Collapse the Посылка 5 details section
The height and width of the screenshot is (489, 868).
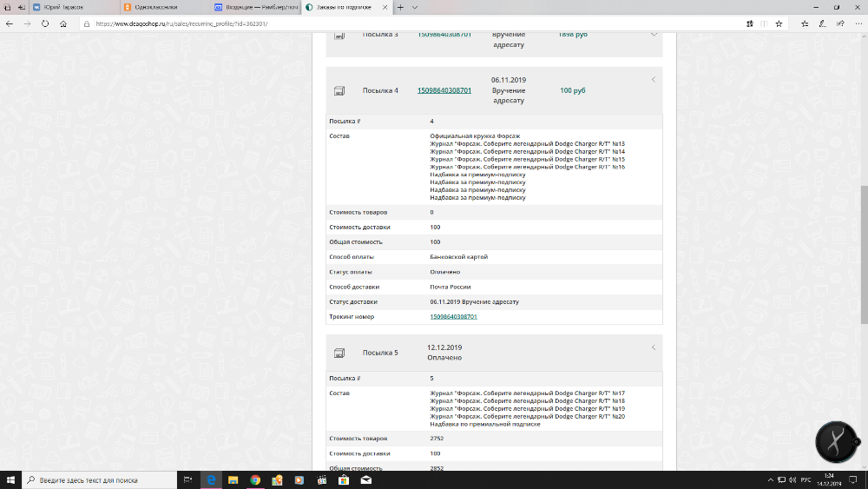[x=653, y=347]
